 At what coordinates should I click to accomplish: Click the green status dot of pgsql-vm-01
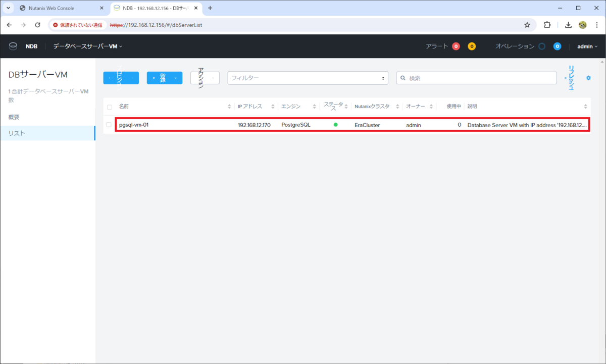click(x=336, y=124)
